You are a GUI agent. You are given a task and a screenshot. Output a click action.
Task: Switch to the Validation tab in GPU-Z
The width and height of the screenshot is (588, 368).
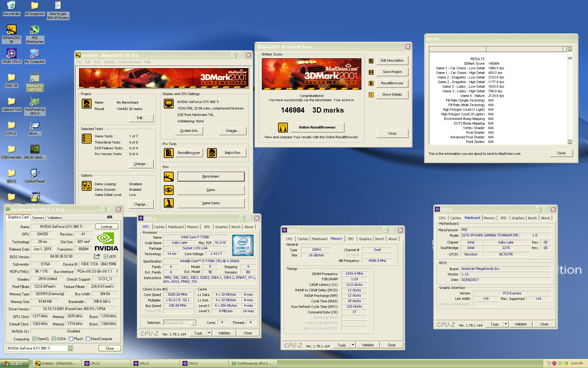(x=55, y=218)
